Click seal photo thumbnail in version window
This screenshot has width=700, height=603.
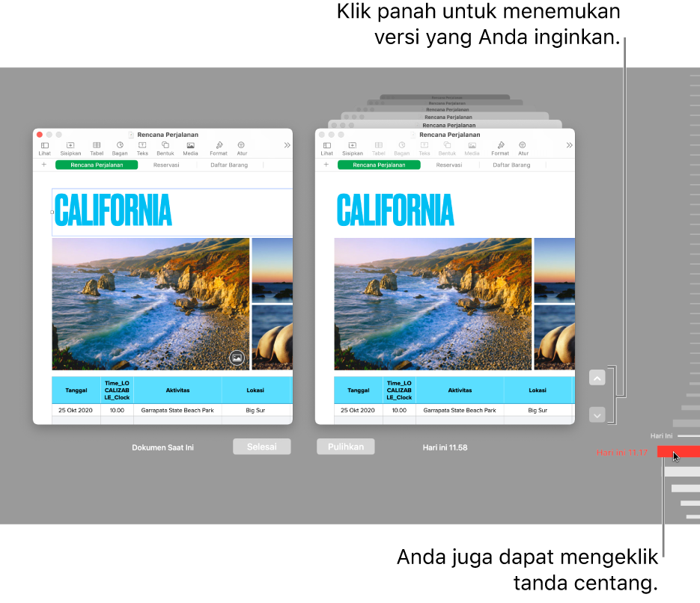pyautogui.click(x=555, y=337)
